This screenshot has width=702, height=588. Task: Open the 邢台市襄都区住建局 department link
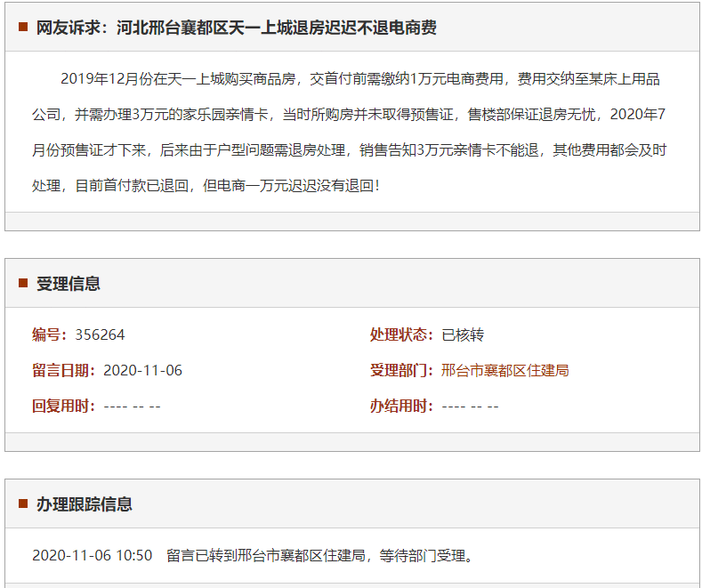(x=504, y=370)
